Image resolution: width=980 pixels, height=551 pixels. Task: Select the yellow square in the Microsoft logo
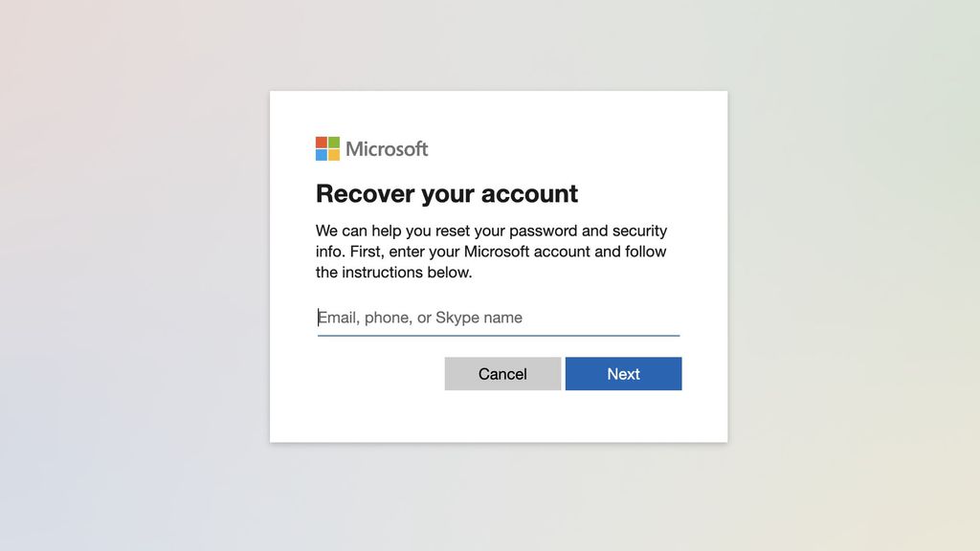[333, 154]
